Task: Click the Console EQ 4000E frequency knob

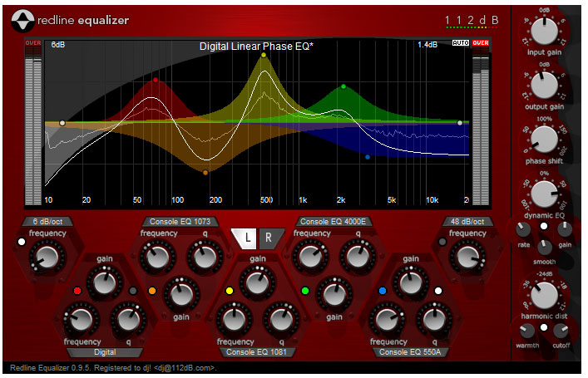Action: (x=310, y=258)
